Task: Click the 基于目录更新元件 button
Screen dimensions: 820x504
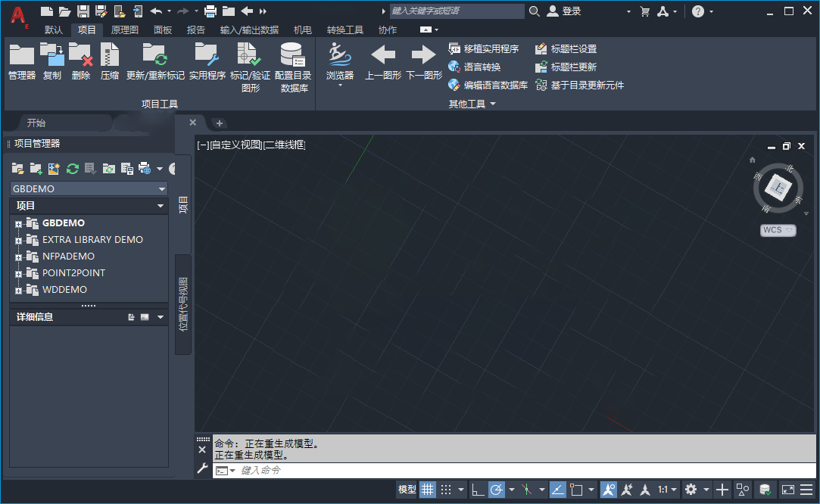Action: pos(579,85)
